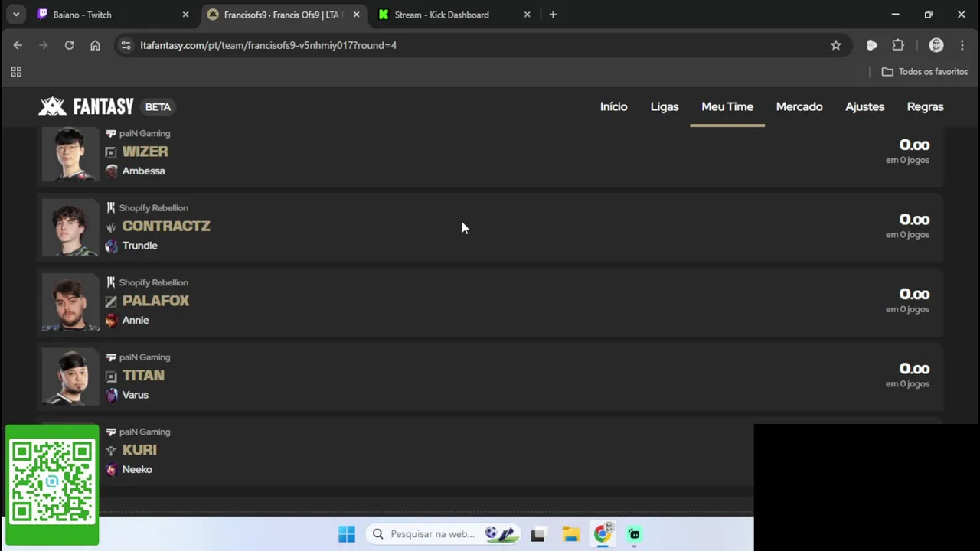Click Titan's player portrait
The width and height of the screenshot is (980, 551).
70,377
